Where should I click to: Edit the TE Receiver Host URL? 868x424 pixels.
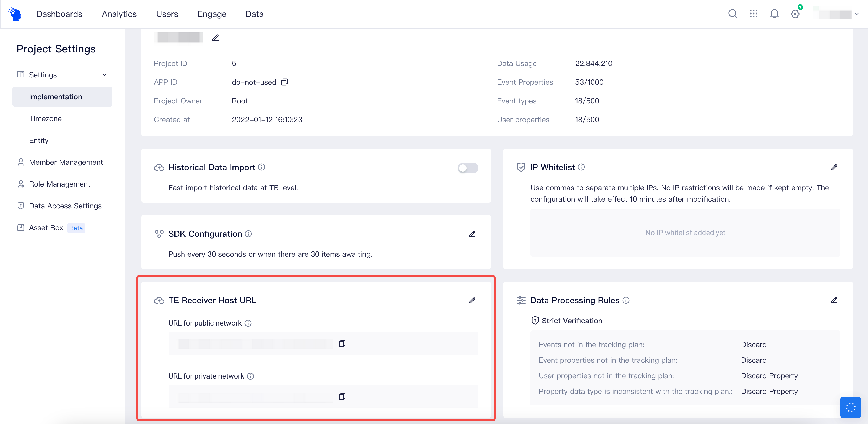click(472, 300)
